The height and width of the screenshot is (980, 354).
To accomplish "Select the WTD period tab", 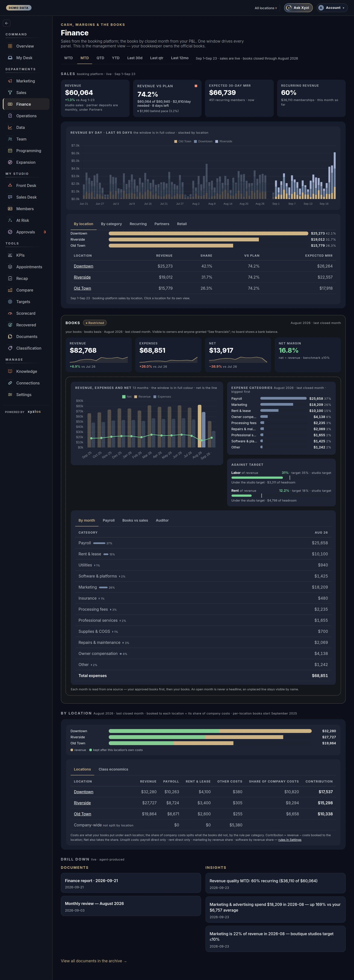I will (68, 58).
